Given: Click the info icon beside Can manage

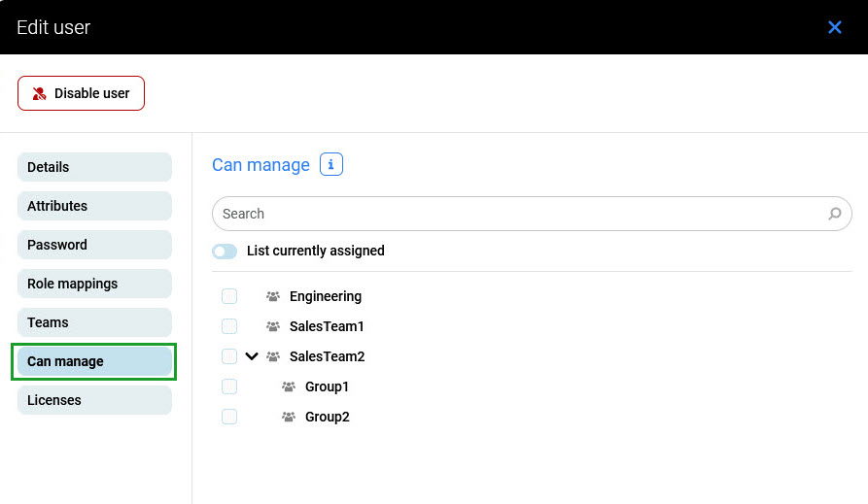Looking at the screenshot, I should tap(331, 165).
